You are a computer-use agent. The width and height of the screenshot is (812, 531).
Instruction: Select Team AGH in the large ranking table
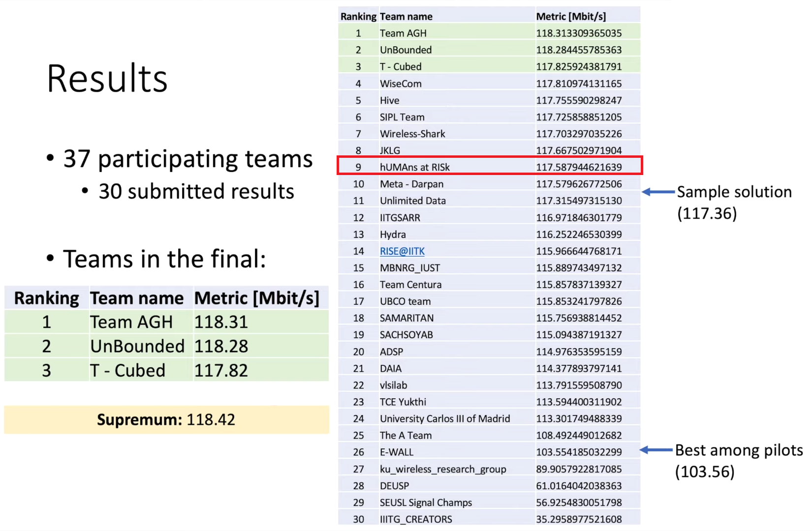pyautogui.click(x=403, y=33)
